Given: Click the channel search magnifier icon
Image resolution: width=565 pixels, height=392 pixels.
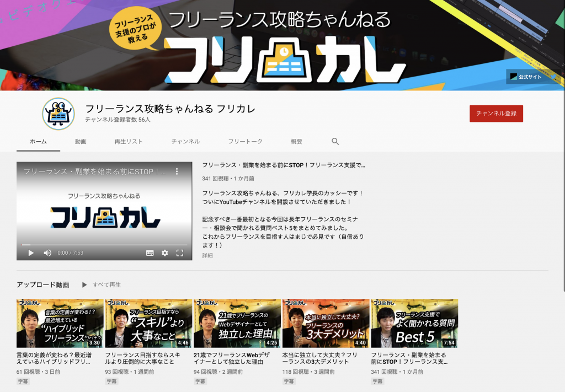Looking at the screenshot, I should click(x=335, y=142).
